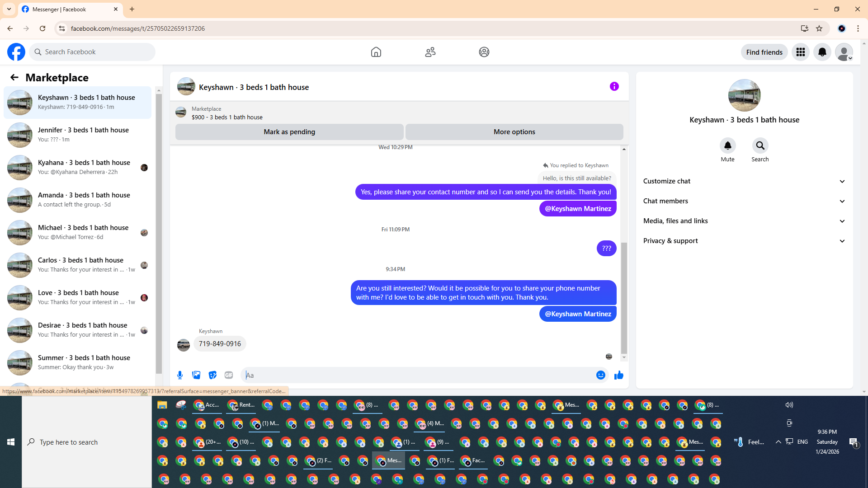Open the Facebook menu grid icon

pyautogui.click(x=801, y=52)
